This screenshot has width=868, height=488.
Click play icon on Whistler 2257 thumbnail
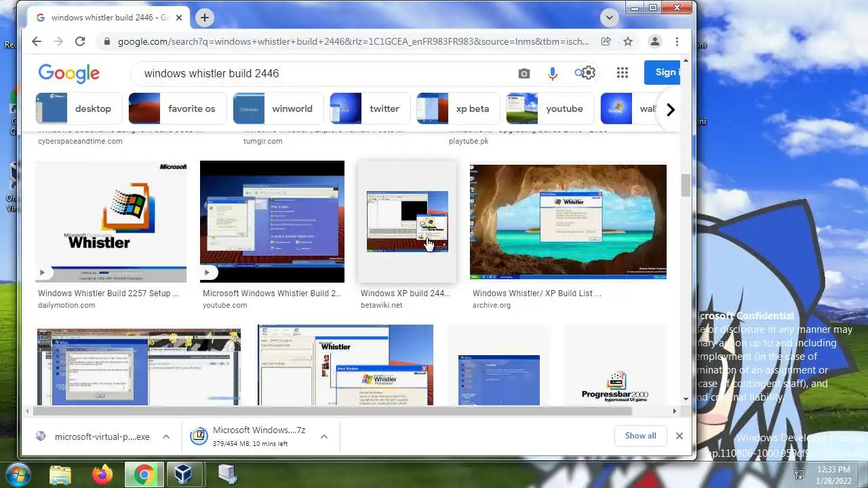(42, 272)
